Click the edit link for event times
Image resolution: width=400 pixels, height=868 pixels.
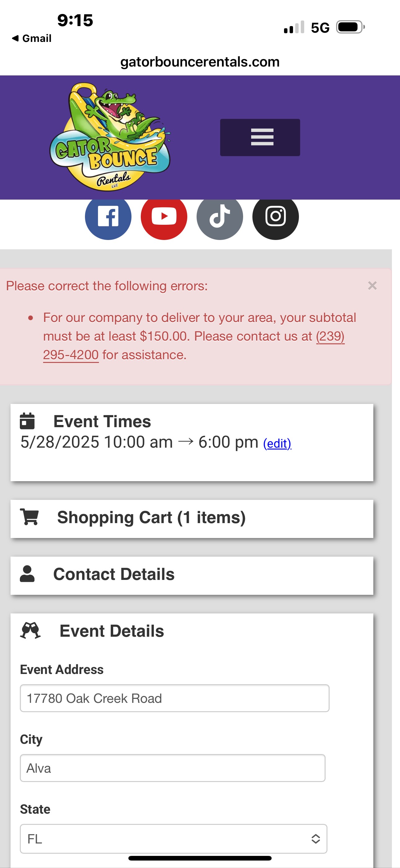(277, 443)
